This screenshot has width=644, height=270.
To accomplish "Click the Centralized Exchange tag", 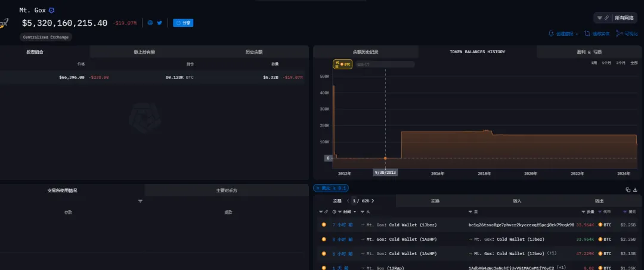I will point(45,37).
